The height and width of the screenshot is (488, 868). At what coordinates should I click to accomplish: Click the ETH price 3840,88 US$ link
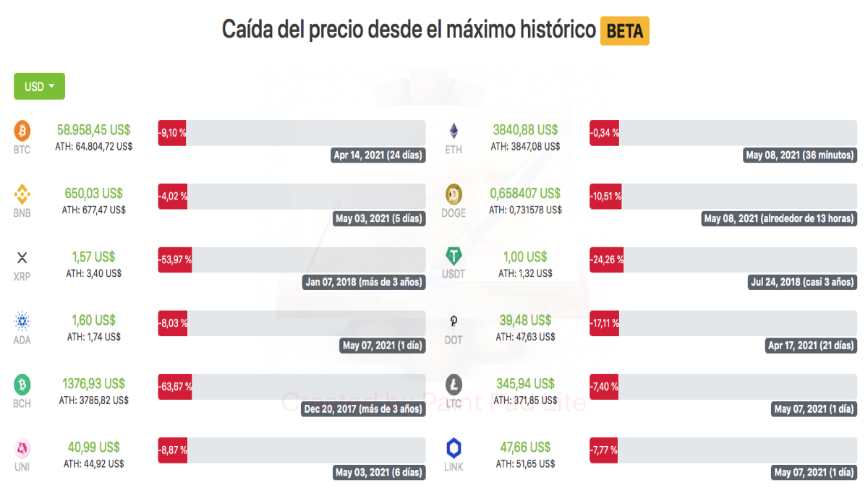tap(526, 129)
